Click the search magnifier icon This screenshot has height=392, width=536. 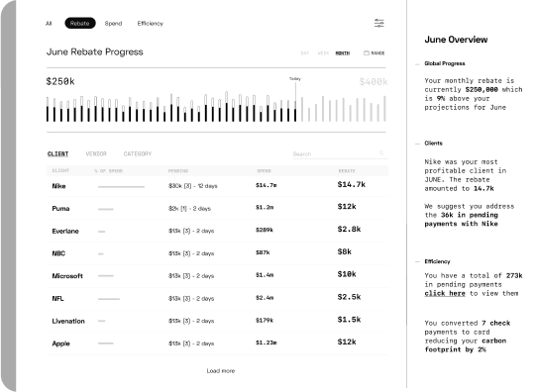[381, 153]
